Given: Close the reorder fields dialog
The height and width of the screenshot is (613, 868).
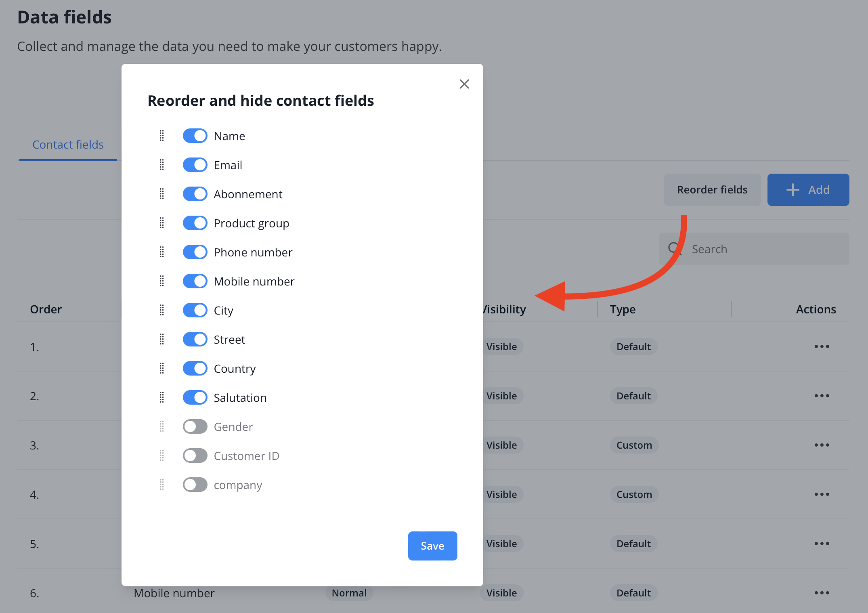Looking at the screenshot, I should tap(464, 84).
